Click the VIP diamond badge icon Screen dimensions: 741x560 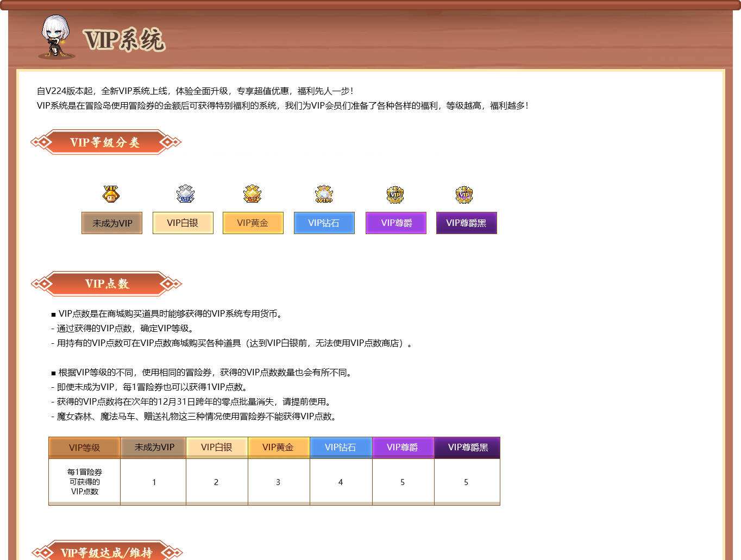pyautogui.click(x=324, y=194)
